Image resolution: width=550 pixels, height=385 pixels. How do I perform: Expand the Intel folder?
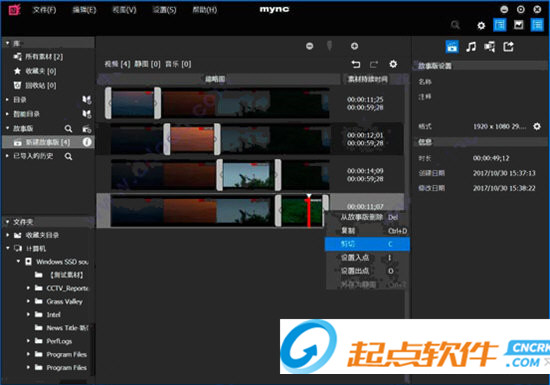tap(28, 315)
